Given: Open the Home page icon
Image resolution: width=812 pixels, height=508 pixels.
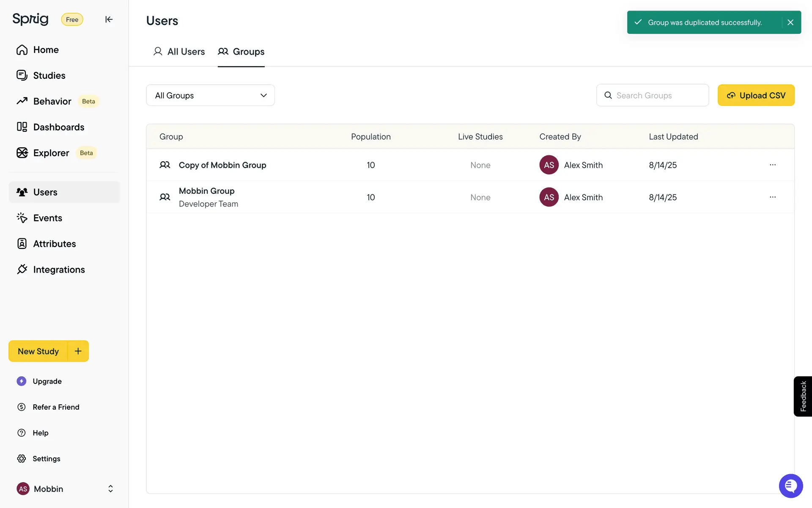Looking at the screenshot, I should pos(22,50).
